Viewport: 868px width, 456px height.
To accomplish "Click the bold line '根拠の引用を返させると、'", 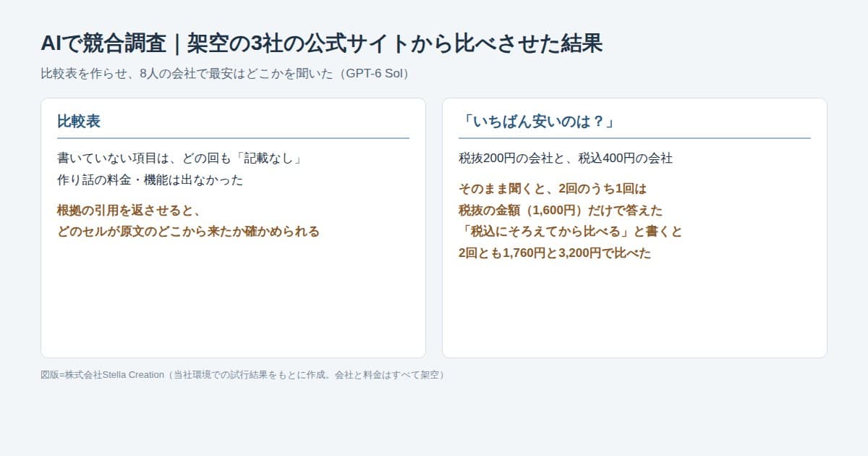I will (129, 211).
